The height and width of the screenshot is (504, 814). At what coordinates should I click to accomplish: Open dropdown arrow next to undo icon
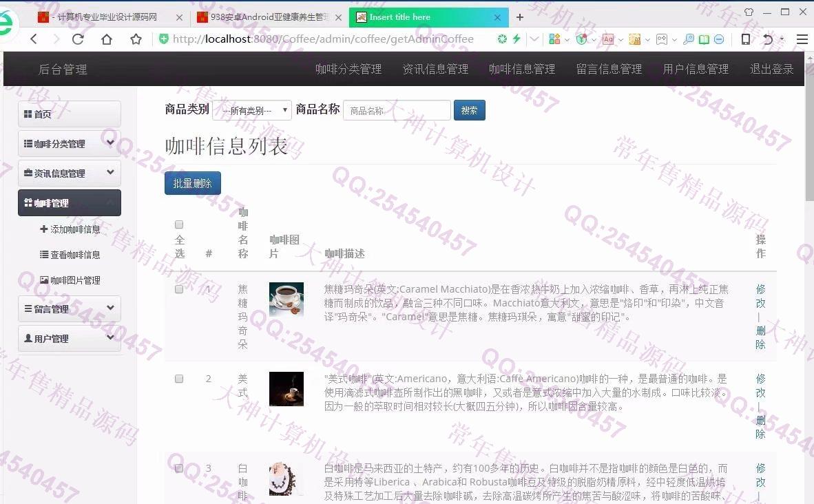point(782,39)
